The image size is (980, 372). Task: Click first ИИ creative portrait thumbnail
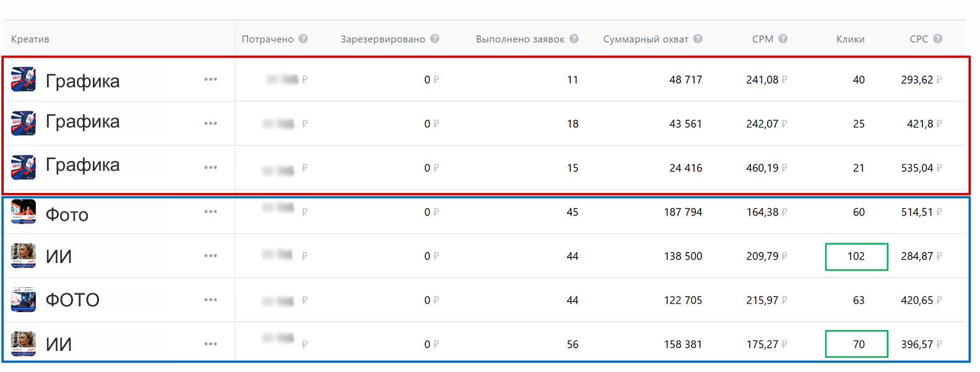coord(24,256)
